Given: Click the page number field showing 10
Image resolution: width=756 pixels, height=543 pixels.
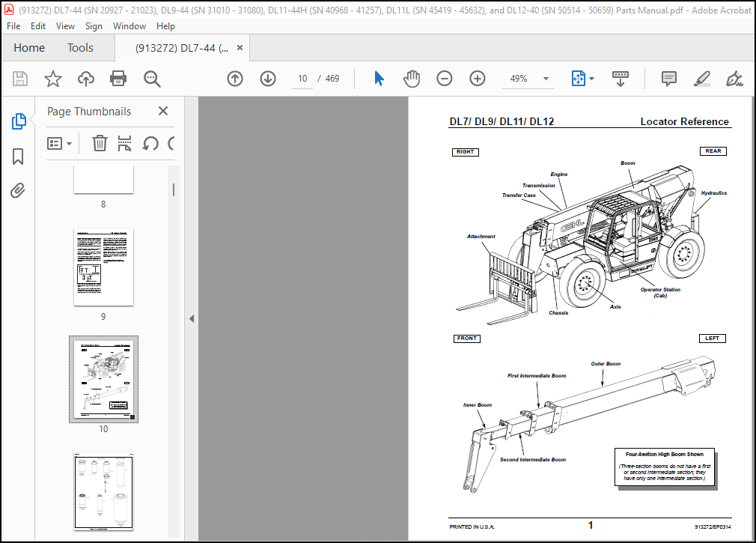Looking at the screenshot, I should (x=302, y=79).
